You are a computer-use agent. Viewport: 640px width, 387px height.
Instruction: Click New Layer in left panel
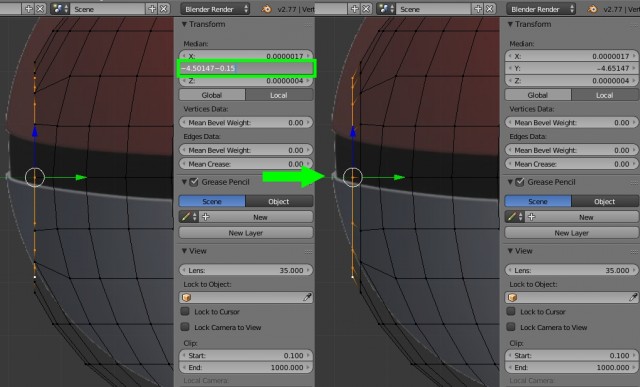(246, 233)
